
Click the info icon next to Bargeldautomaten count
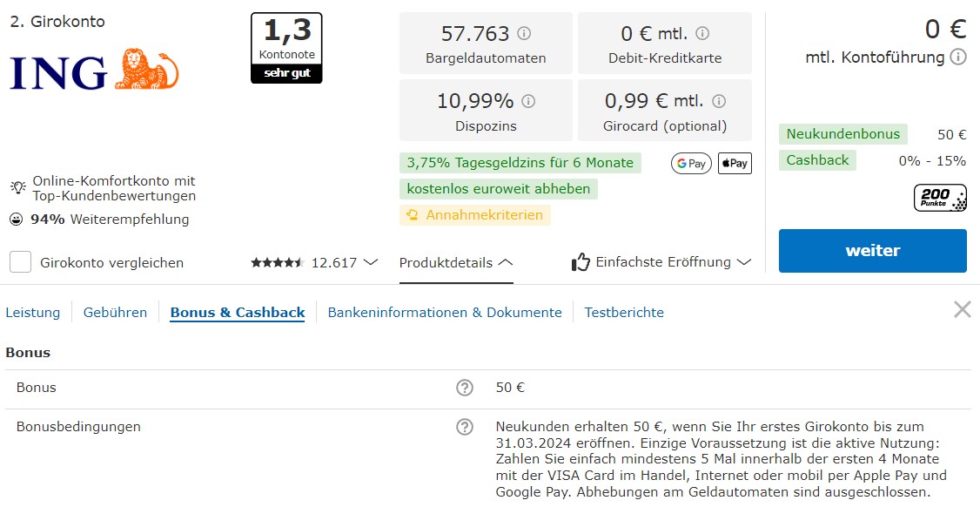pyautogui.click(x=524, y=33)
